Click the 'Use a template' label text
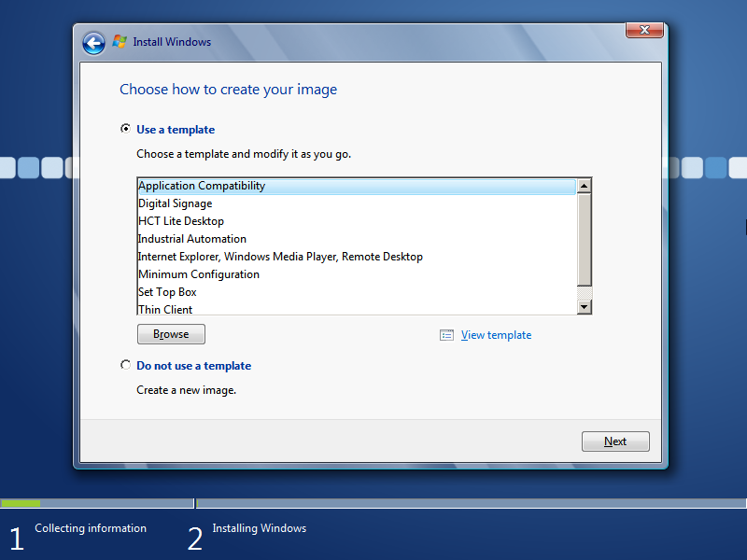The width and height of the screenshot is (747, 560). click(x=176, y=130)
